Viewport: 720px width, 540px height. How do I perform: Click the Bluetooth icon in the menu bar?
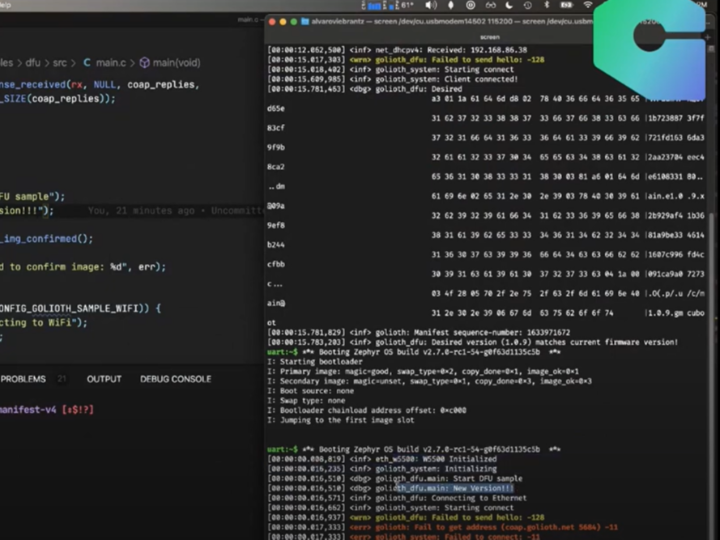coord(546,5)
